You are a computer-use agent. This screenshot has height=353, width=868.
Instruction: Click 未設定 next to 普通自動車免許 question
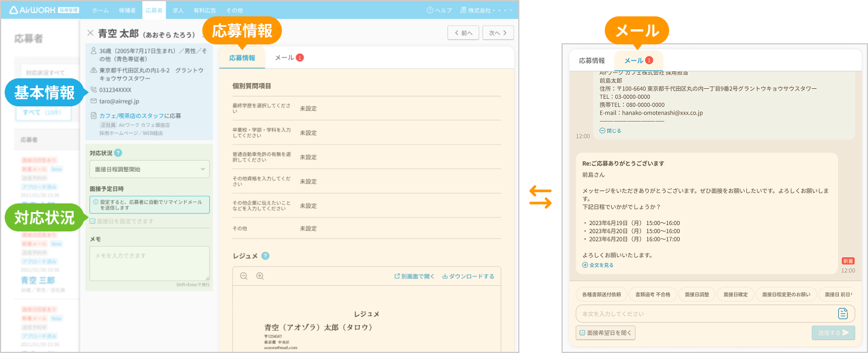click(308, 157)
